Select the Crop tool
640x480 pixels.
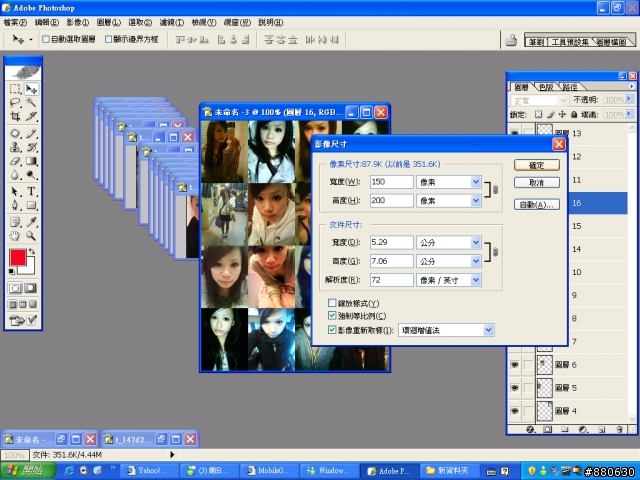[15, 116]
